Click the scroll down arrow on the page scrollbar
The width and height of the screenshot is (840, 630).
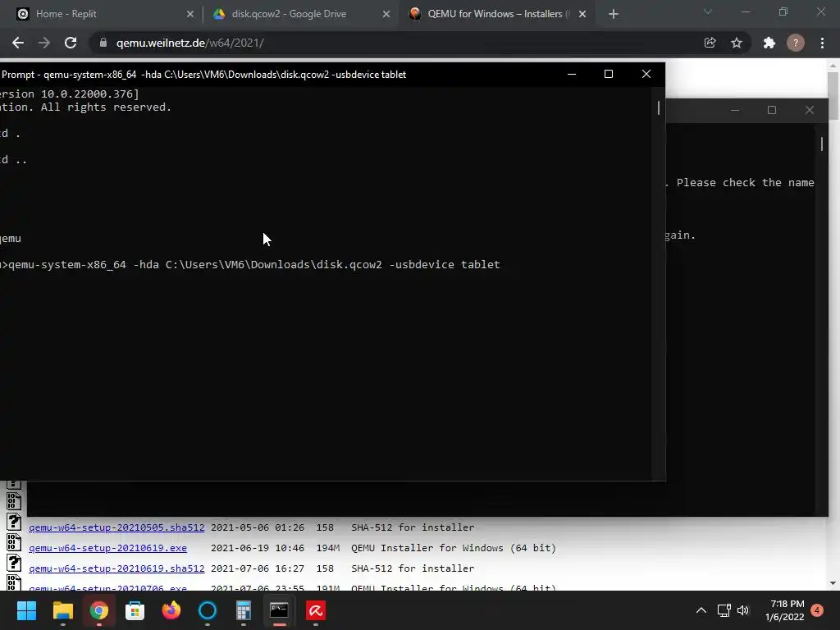833,583
